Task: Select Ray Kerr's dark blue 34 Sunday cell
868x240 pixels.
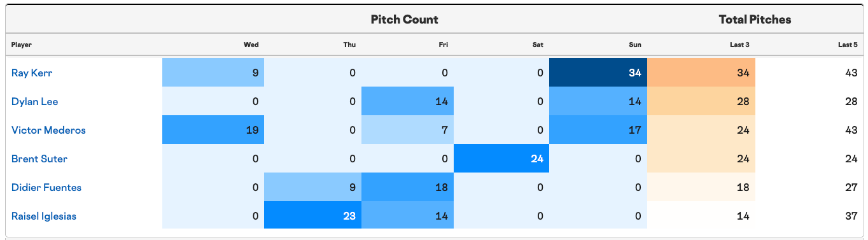Action: click(x=598, y=73)
